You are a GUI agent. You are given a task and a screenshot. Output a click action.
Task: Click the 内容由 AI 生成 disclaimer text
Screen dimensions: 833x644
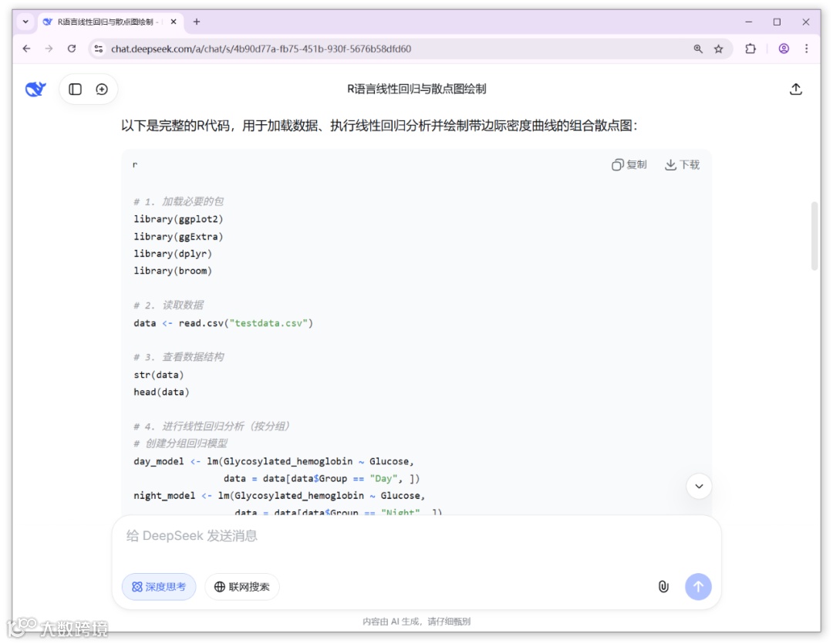click(x=416, y=621)
